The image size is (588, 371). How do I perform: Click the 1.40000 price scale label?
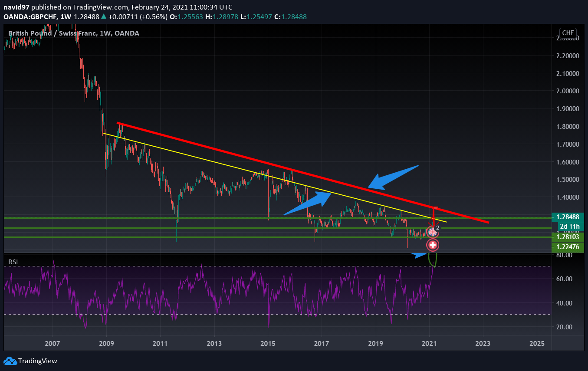pyautogui.click(x=568, y=197)
